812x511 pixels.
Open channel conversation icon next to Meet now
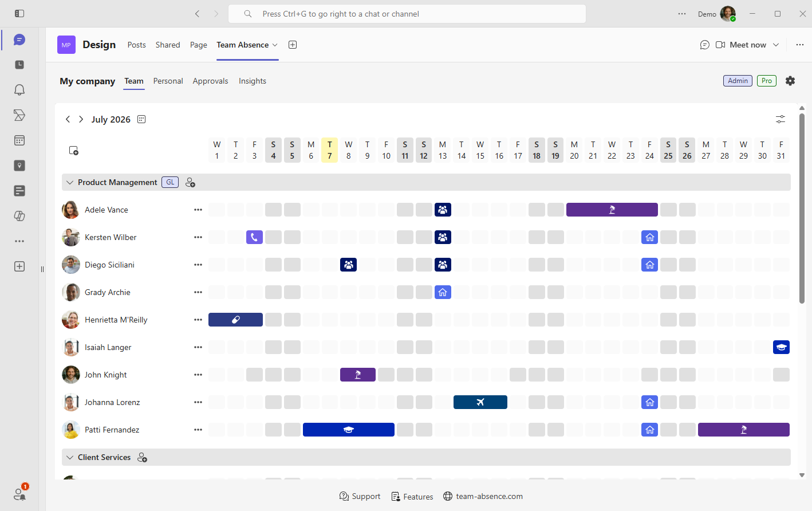[705, 45]
